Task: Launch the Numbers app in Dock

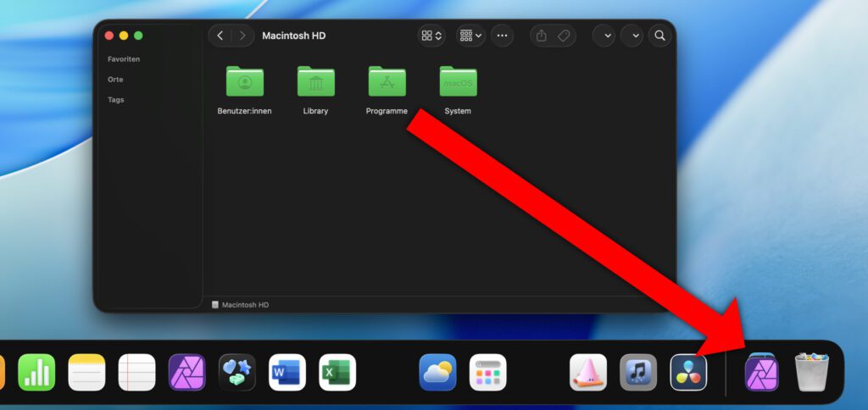Action: pyautogui.click(x=36, y=372)
